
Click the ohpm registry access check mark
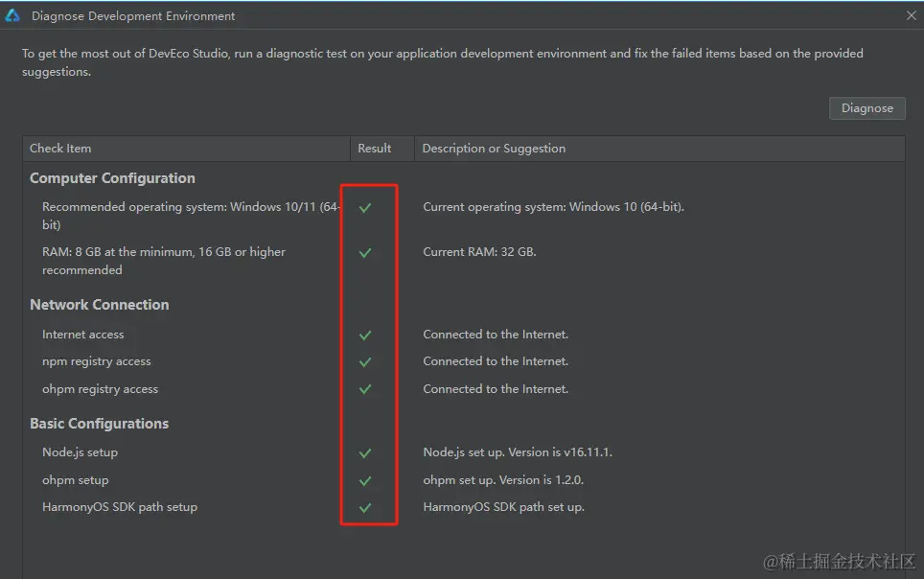pos(365,390)
